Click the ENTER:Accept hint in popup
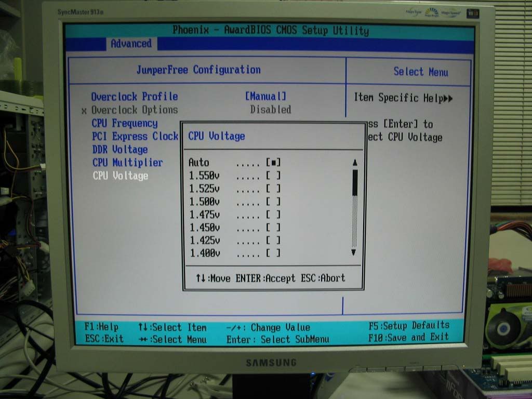This screenshot has width=532, height=399. (265, 278)
